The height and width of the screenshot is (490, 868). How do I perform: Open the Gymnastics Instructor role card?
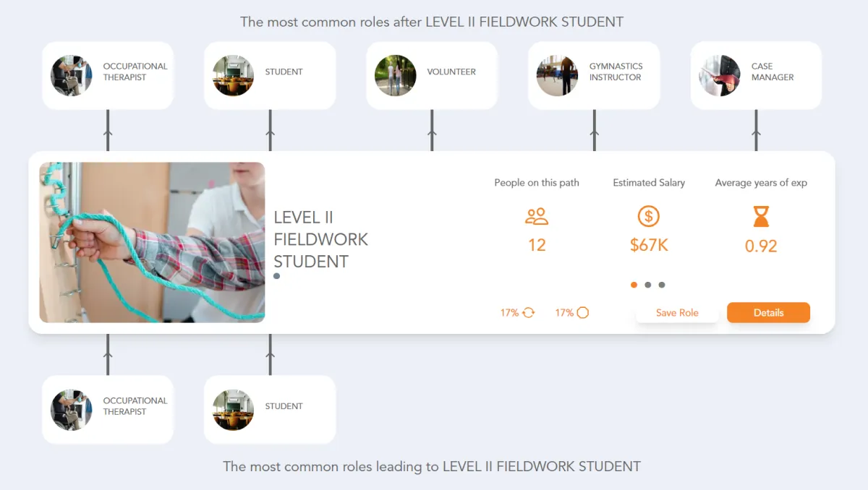point(594,75)
